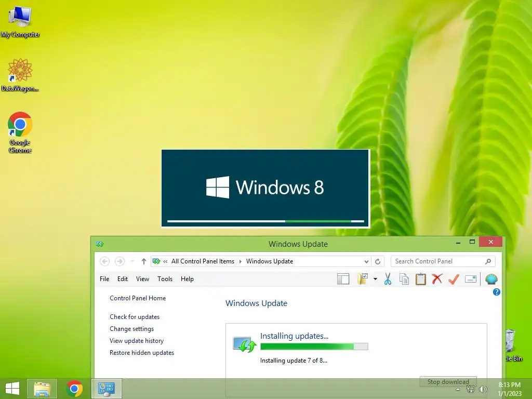
Task: Click the Windows Update shield status icon
Action: tap(245, 344)
